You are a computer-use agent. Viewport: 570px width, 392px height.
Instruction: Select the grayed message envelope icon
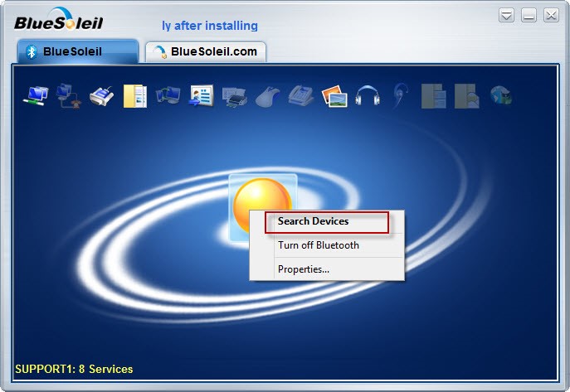[467, 96]
